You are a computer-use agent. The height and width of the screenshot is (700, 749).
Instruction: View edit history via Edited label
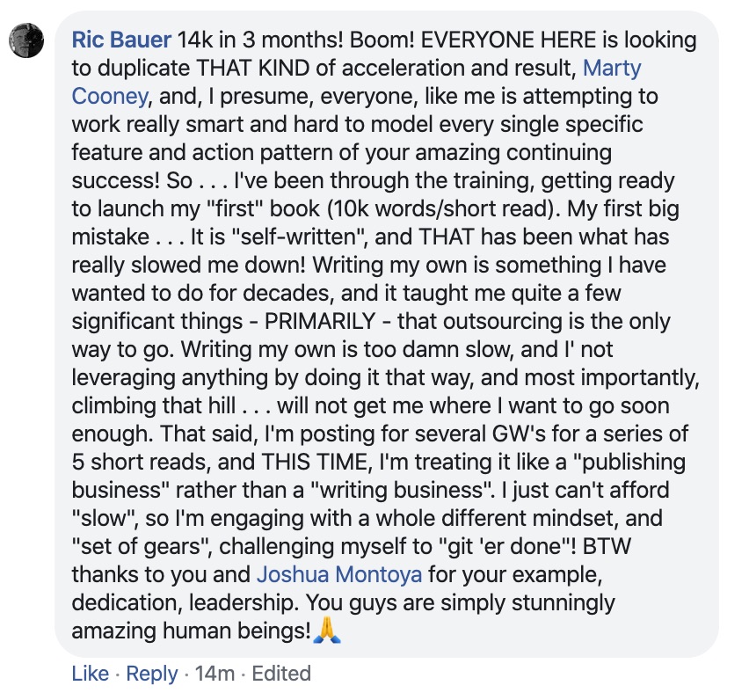click(281, 674)
